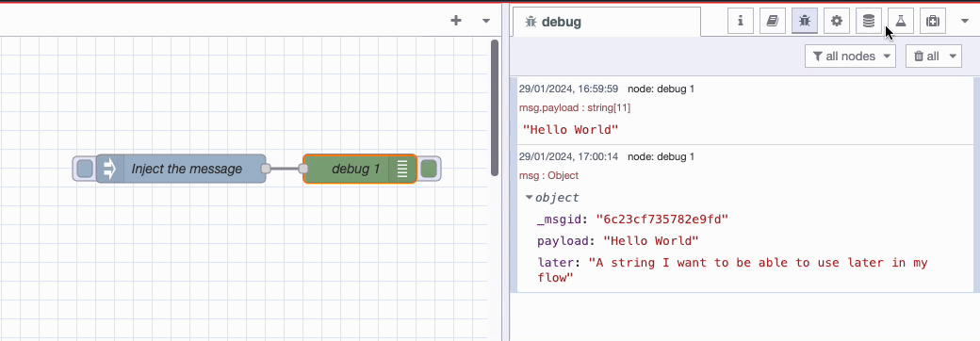Image resolution: width=980 pixels, height=341 pixels.
Task: Open the info sidebar tab icon
Action: pyautogui.click(x=741, y=22)
